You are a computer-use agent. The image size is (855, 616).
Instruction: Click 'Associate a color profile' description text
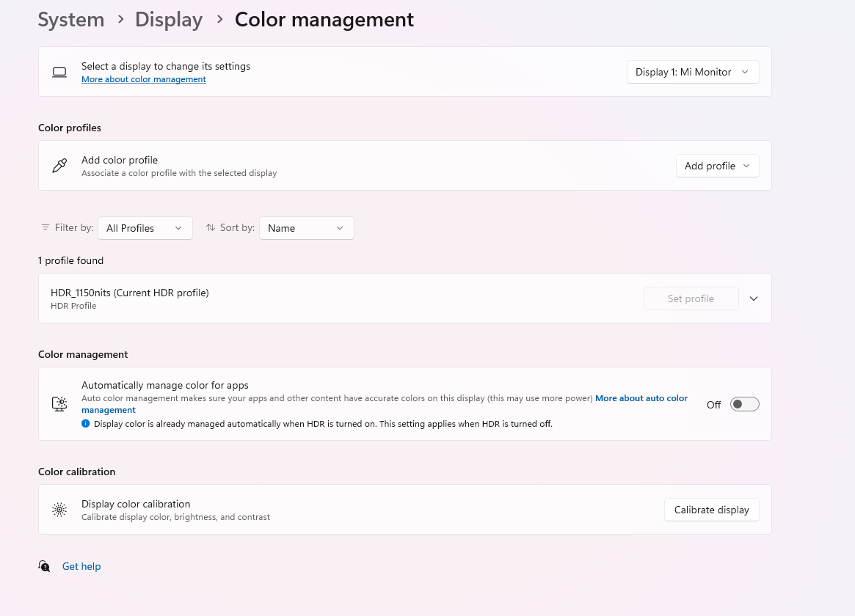pos(179,172)
